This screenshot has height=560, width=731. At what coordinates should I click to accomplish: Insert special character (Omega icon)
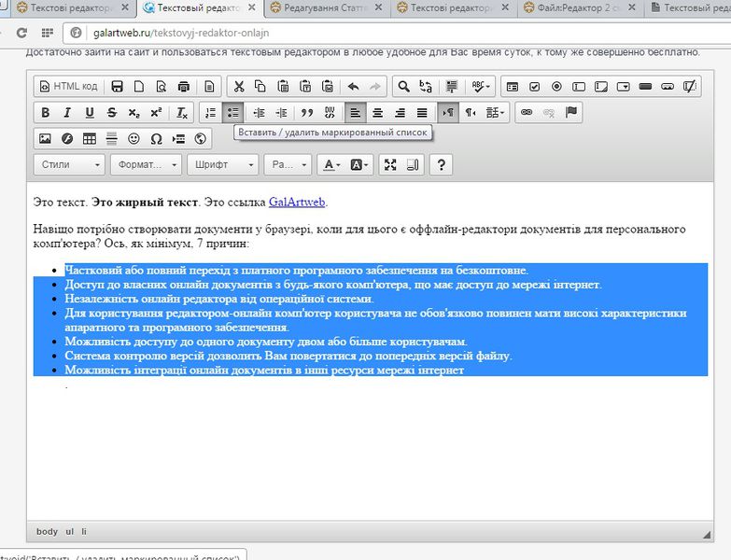156,139
